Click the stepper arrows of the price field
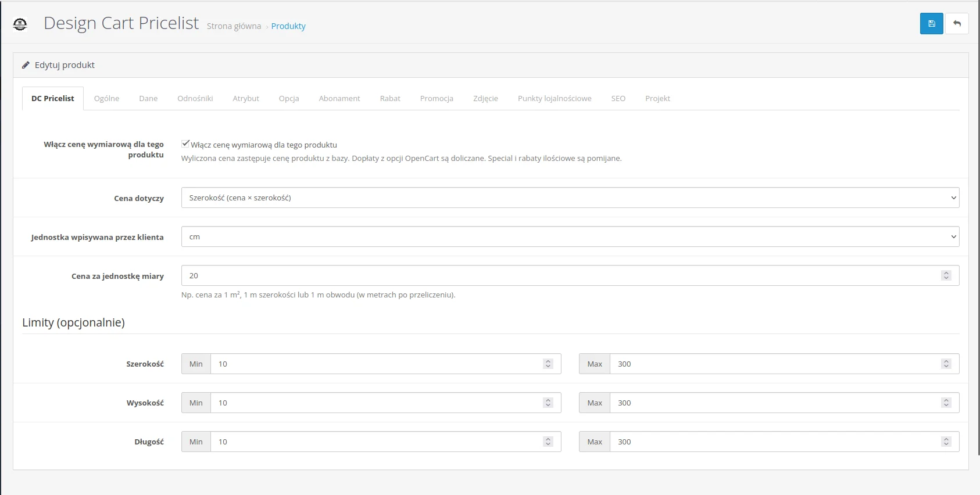The height and width of the screenshot is (495, 980). 946,275
